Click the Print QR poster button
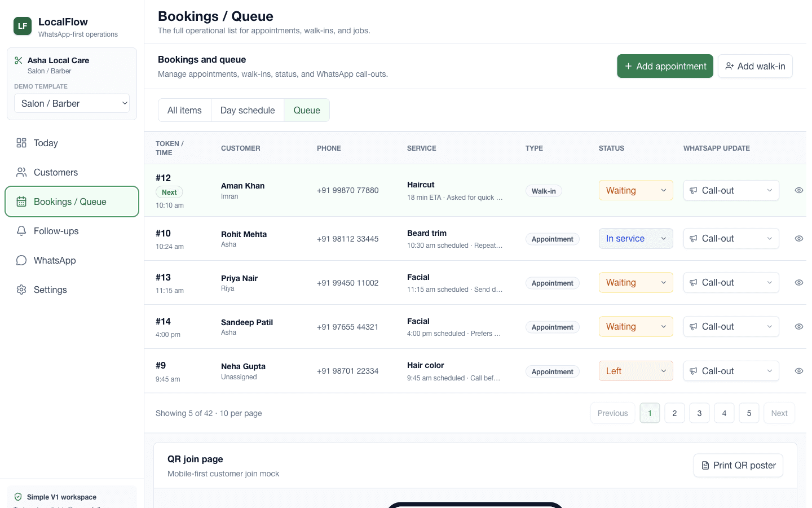The image size is (812, 508). point(738,466)
